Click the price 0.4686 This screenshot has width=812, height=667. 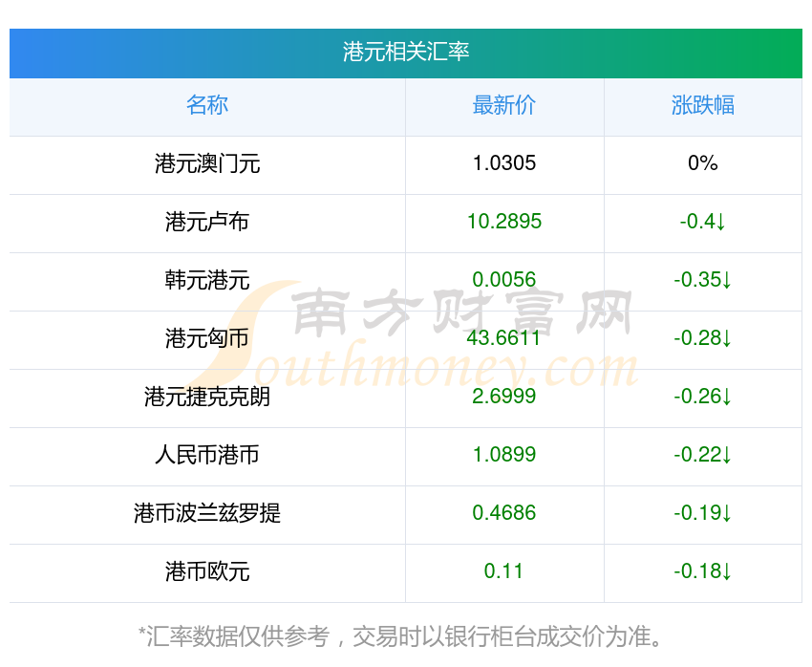click(503, 513)
